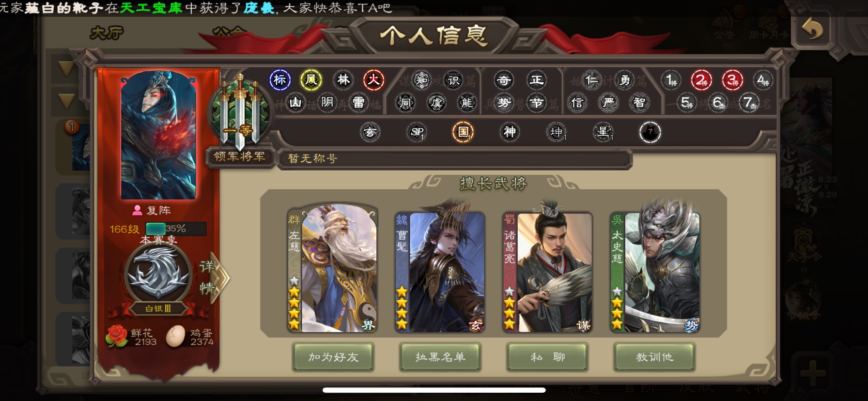Expand the 详情 details arrow

click(x=213, y=278)
